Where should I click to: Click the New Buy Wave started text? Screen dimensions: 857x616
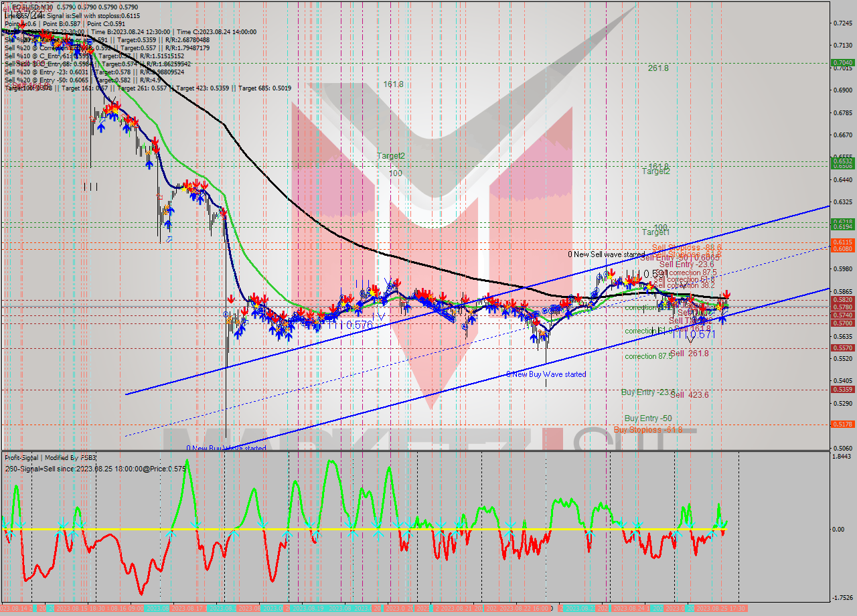(547, 374)
